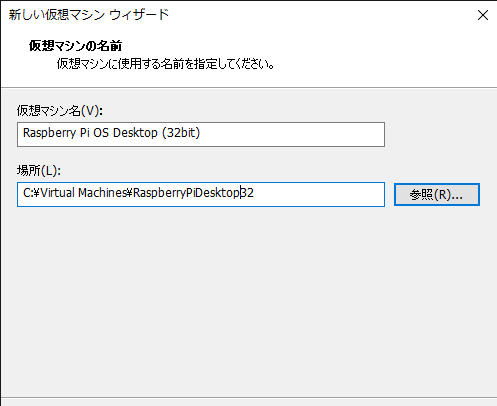The width and height of the screenshot is (497, 406).
Task: Click the 仮想マシンに使用する名前を指定してください subtitle text
Action: click(x=165, y=63)
